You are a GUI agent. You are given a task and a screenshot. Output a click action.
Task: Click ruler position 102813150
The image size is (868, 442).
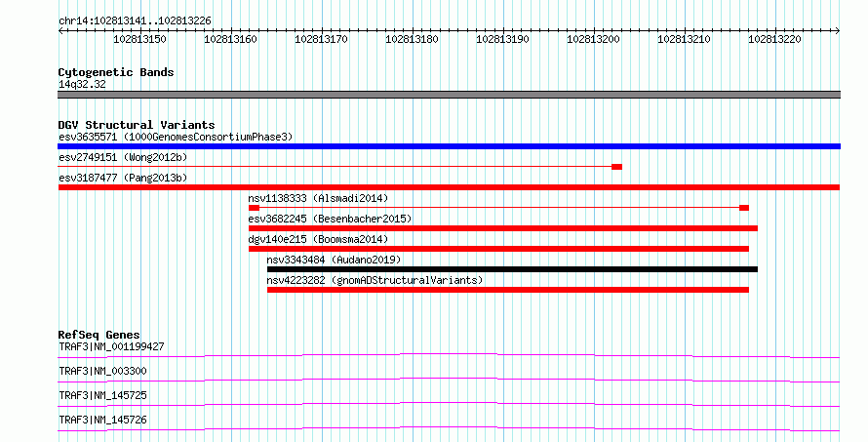[x=139, y=39]
